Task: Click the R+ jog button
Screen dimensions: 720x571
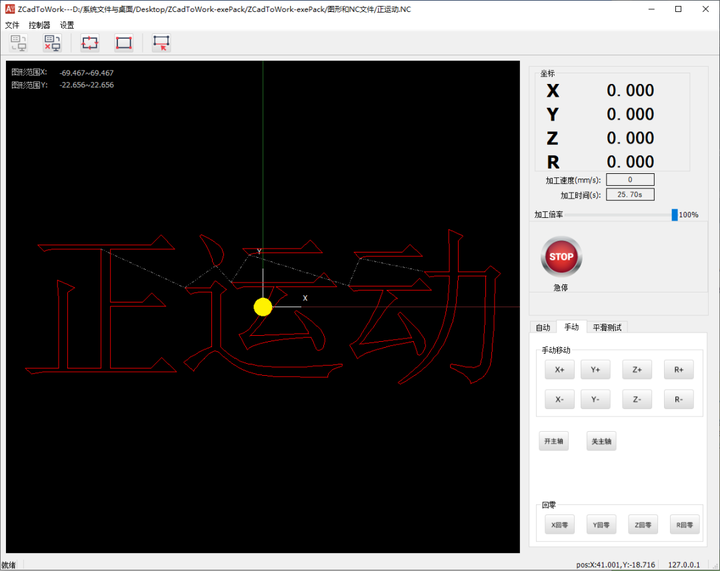Action: (679, 369)
